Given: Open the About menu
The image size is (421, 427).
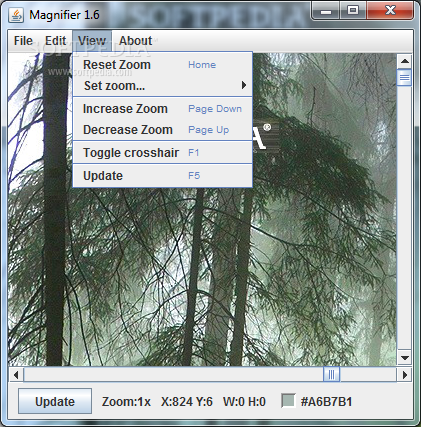Looking at the screenshot, I should (x=135, y=41).
